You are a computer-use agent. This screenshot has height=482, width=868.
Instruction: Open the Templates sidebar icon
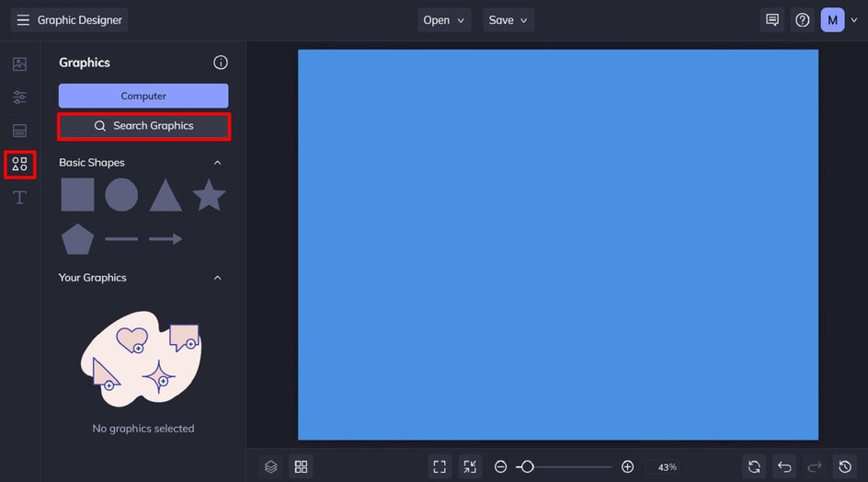19,131
